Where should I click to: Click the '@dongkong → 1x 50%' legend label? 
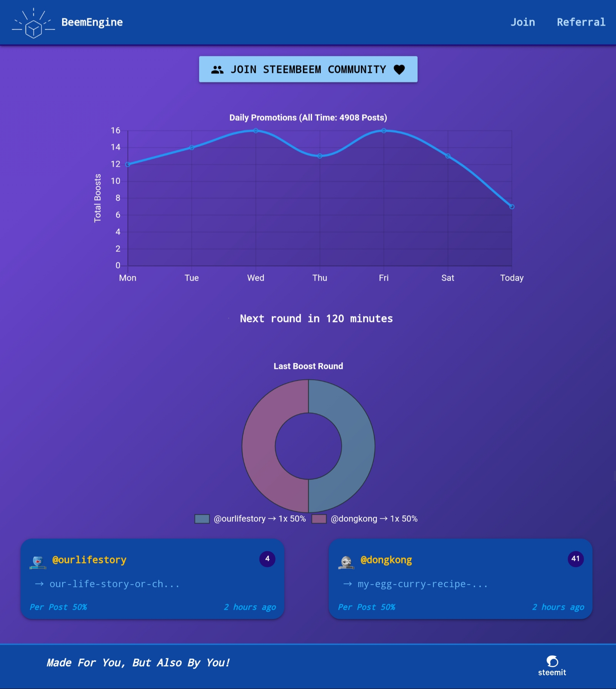coord(374,519)
